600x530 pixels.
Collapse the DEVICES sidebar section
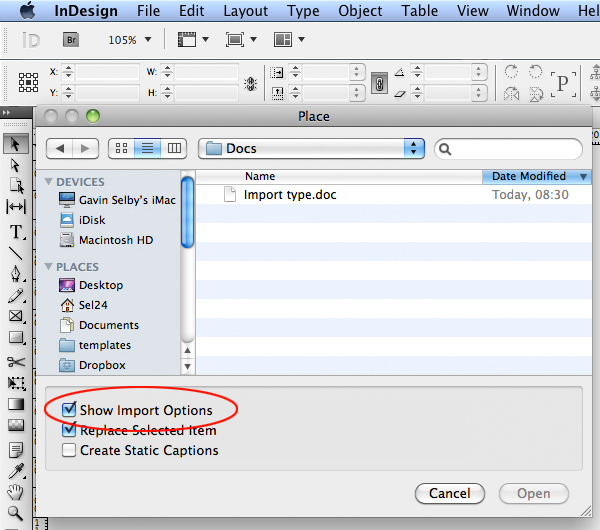(49, 181)
